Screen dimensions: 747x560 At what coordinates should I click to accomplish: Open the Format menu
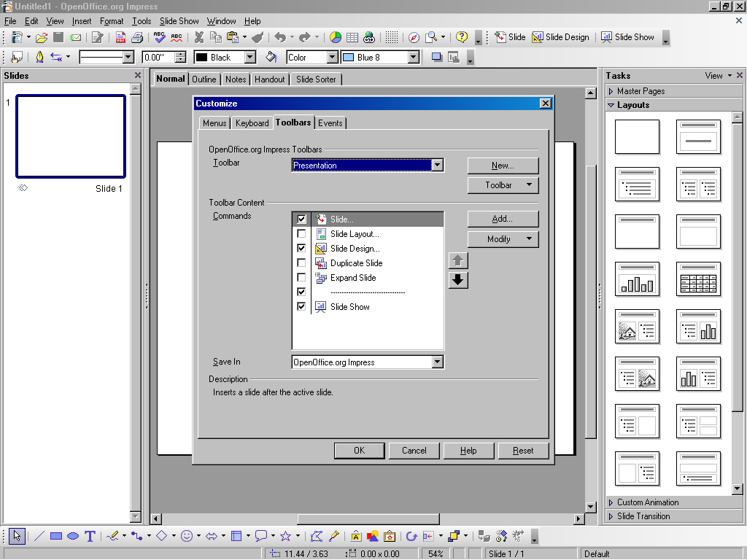pos(112,21)
